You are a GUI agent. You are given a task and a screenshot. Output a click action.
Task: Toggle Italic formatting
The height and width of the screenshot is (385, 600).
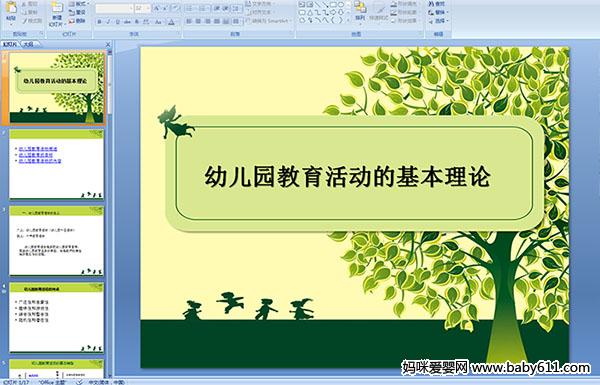coord(108,22)
